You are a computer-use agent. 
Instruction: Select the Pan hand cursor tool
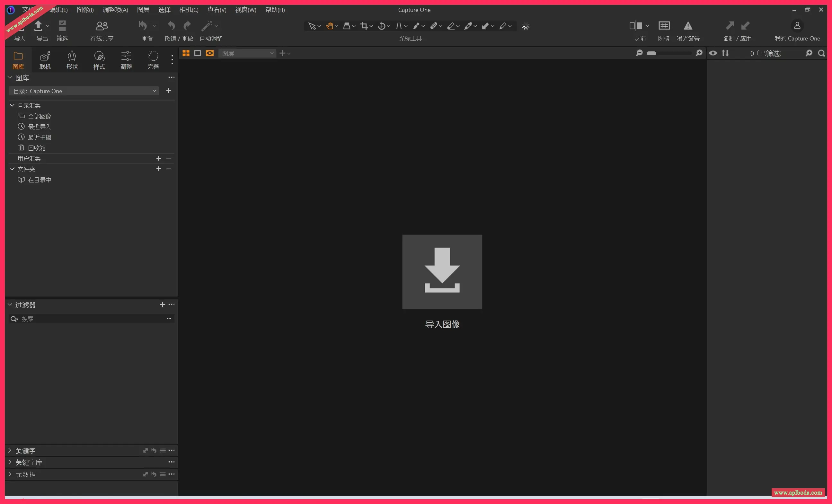point(330,26)
